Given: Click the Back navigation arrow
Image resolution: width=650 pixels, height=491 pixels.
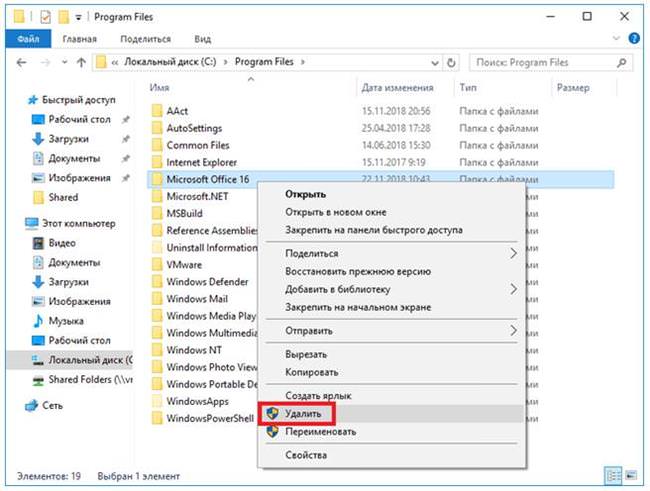Looking at the screenshot, I should click(x=22, y=63).
